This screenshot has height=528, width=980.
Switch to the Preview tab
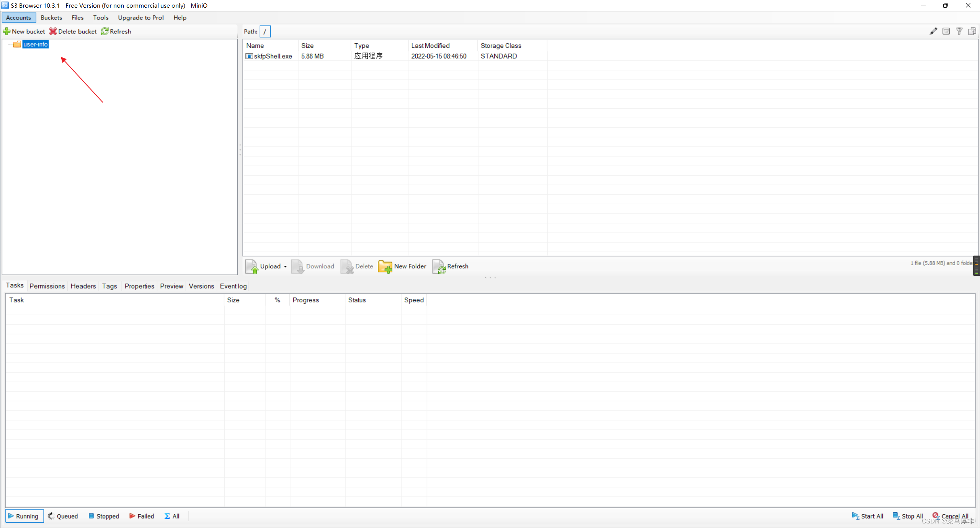click(x=171, y=286)
